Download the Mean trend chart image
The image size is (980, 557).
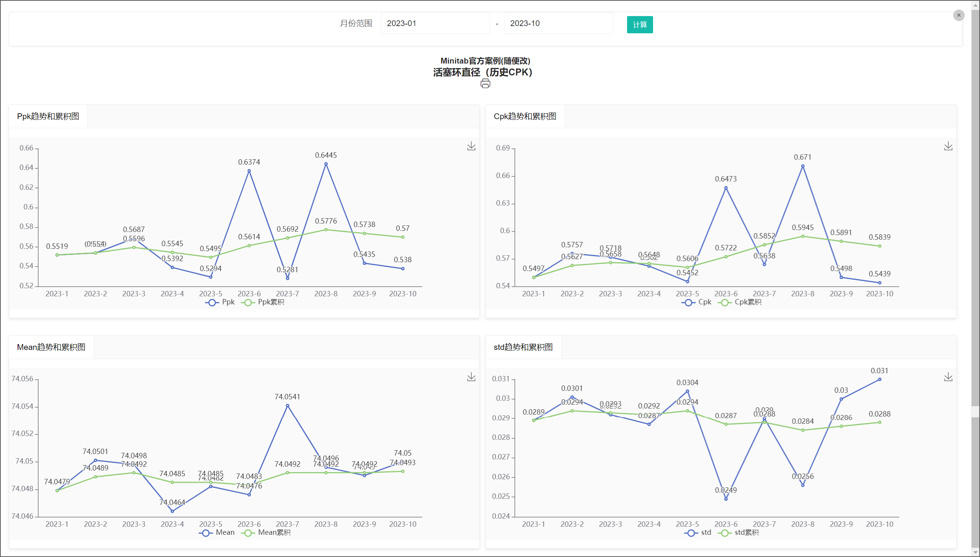tap(471, 377)
